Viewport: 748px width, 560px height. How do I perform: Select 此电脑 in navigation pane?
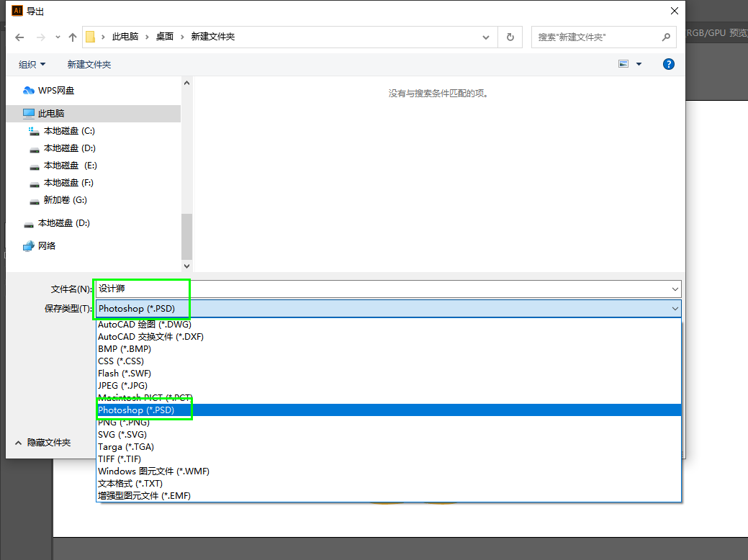[94, 114]
